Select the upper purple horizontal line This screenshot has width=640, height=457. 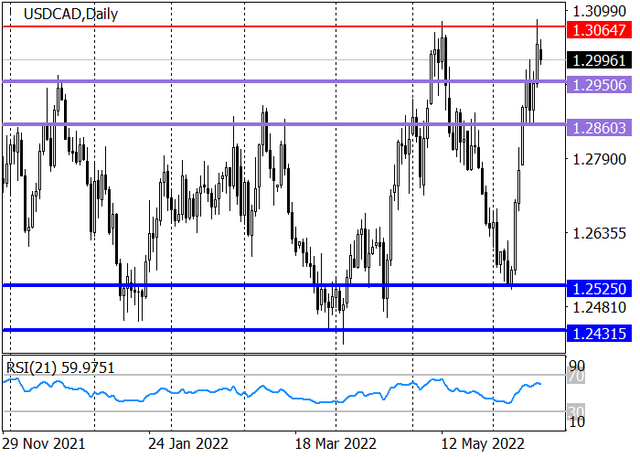click(284, 81)
